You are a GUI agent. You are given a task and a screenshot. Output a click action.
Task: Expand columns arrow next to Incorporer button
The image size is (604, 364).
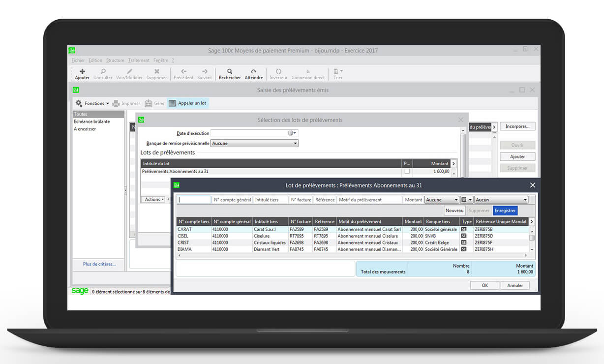[x=494, y=127]
